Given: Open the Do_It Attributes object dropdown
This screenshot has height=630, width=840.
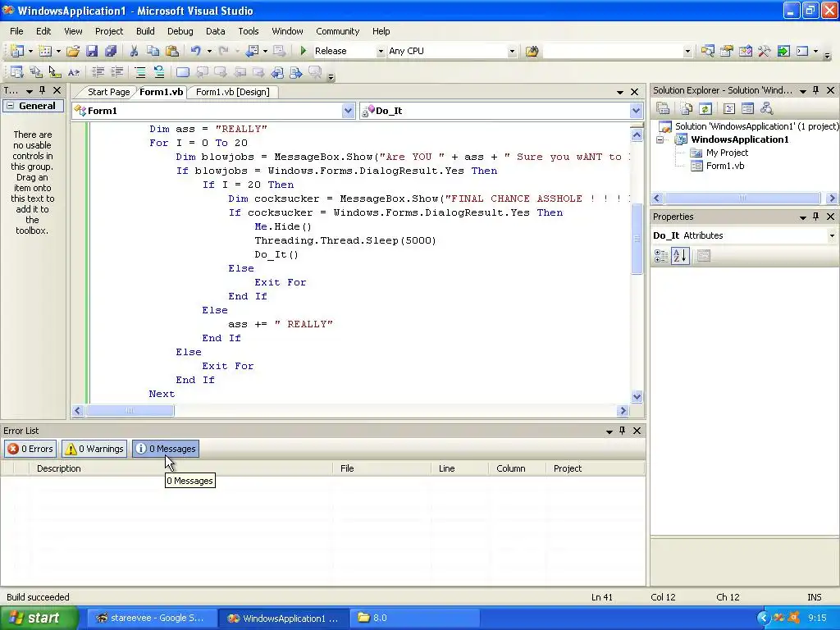Looking at the screenshot, I should click(832, 235).
